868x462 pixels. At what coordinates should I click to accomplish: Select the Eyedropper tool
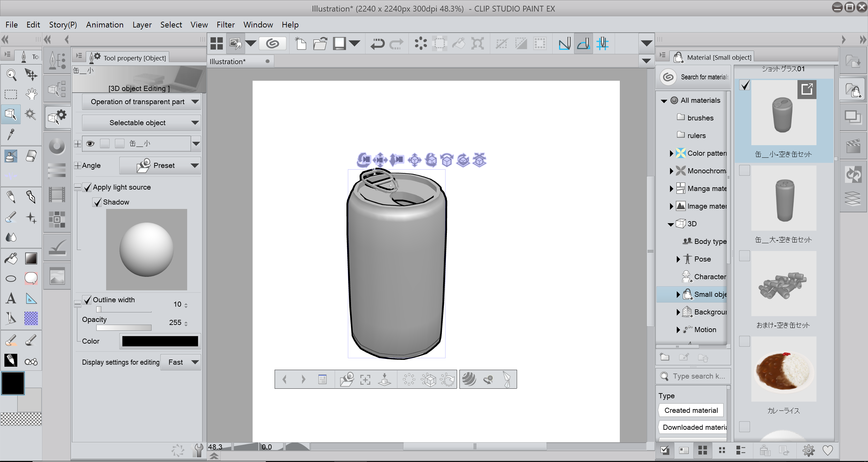point(11,134)
